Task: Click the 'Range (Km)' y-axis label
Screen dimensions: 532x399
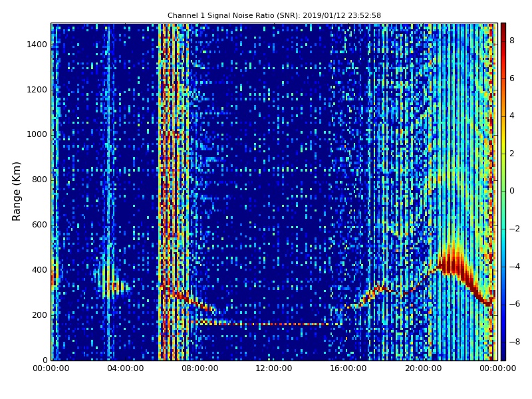Action: 16,192
